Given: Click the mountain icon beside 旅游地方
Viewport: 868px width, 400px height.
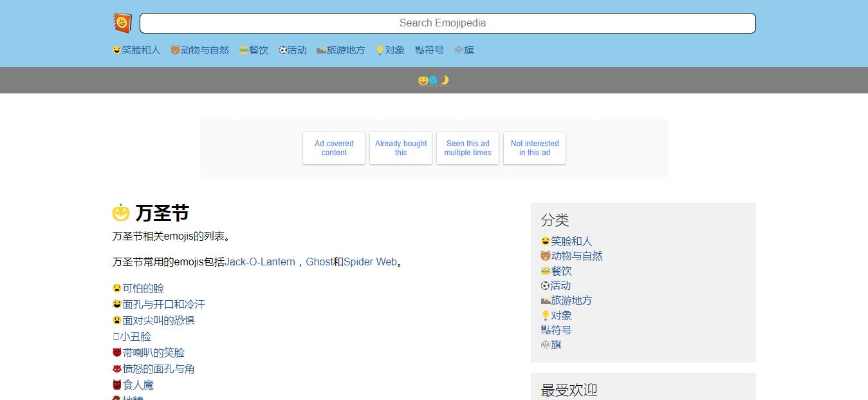Looking at the screenshot, I should [544, 300].
